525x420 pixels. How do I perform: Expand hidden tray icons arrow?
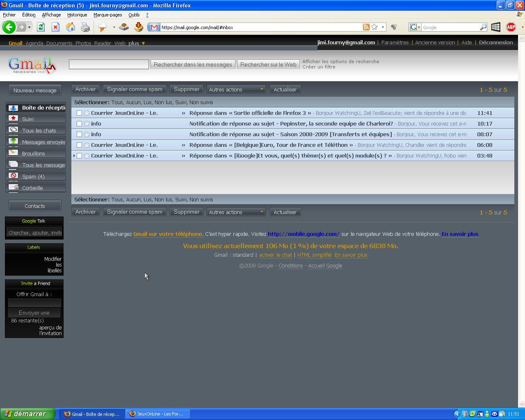(457, 414)
